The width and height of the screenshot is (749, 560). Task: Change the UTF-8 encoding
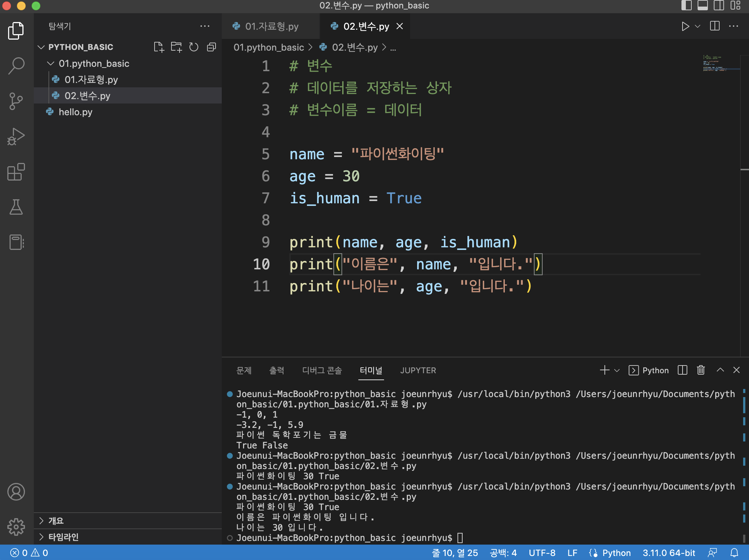point(542,553)
